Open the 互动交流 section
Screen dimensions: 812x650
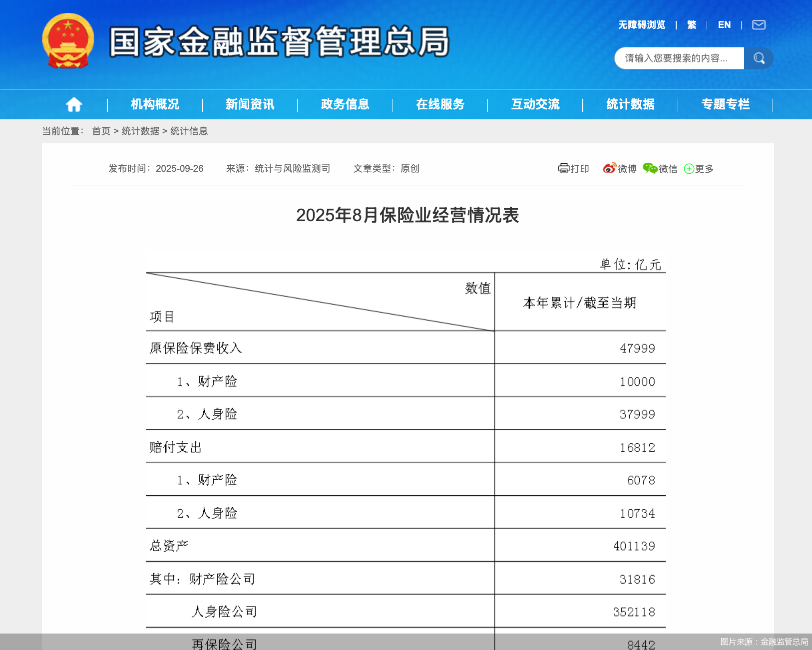pyautogui.click(x=535, y=104)
